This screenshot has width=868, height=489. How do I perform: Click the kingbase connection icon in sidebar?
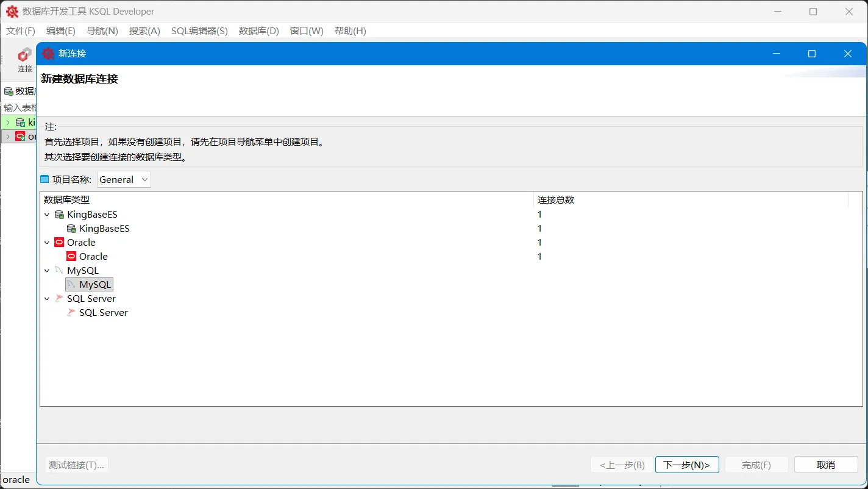20,122
